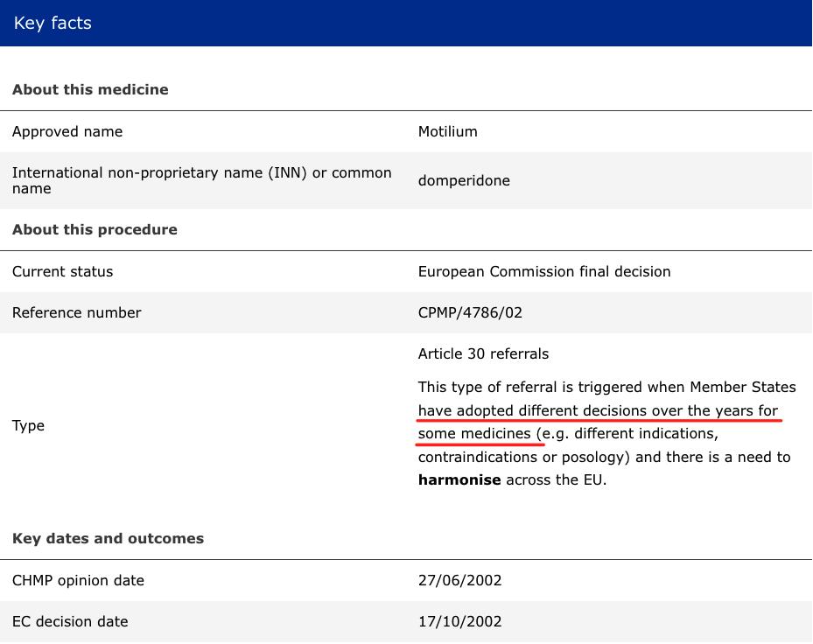Click the EC decision date label

click(70, 622)
